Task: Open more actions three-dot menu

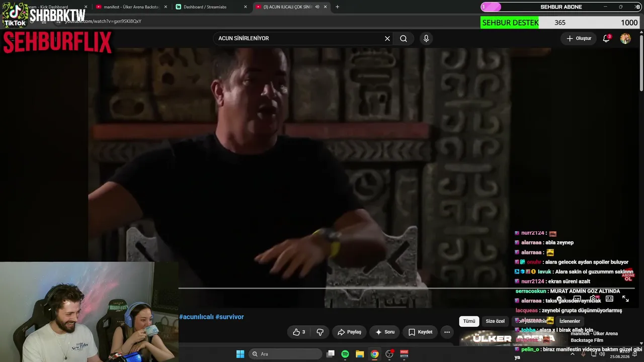Action: pyautogui.click(x=447, y=332)
